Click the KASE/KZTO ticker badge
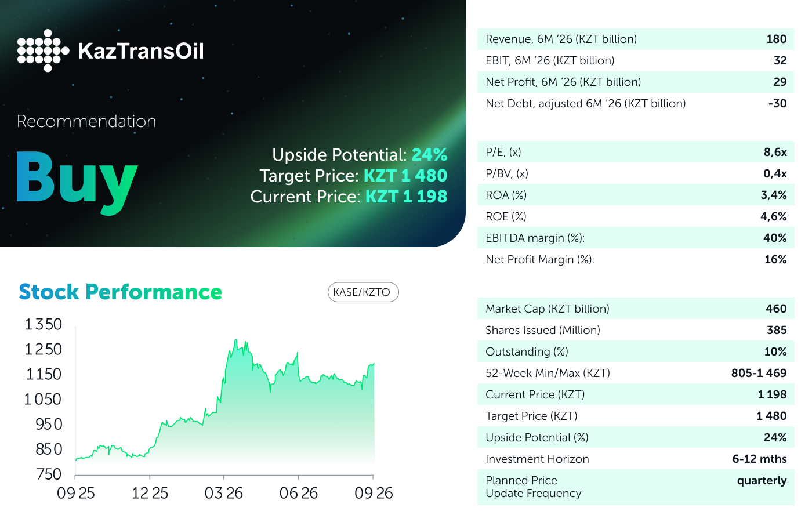This screenshot has width=812, height=522. (x=363, y=292)
